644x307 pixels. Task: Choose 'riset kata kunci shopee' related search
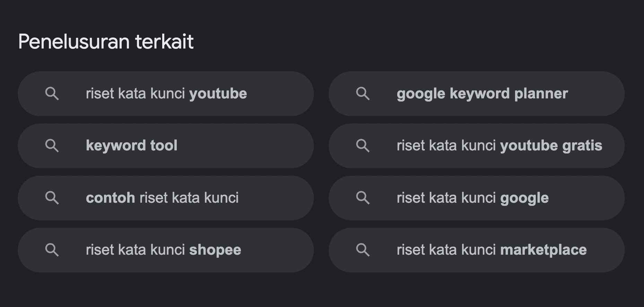[163, 250]
